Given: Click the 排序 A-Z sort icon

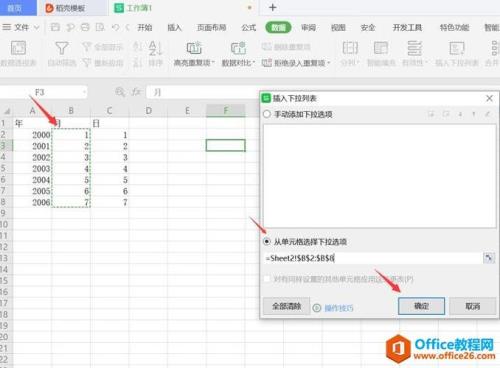Looking at the screenshot, I should (155, 48).
